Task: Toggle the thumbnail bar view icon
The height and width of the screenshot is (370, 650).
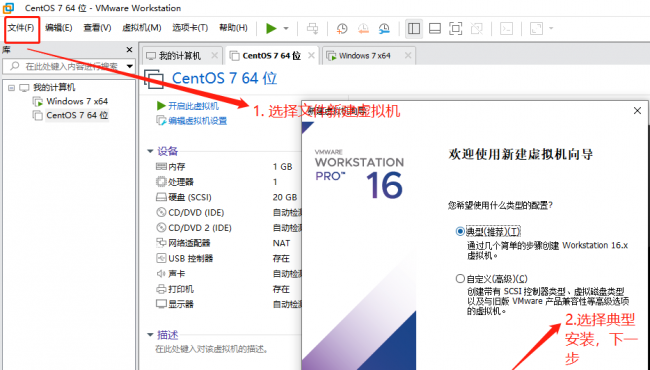Action: pyautogui.click(x=434, y=28)
